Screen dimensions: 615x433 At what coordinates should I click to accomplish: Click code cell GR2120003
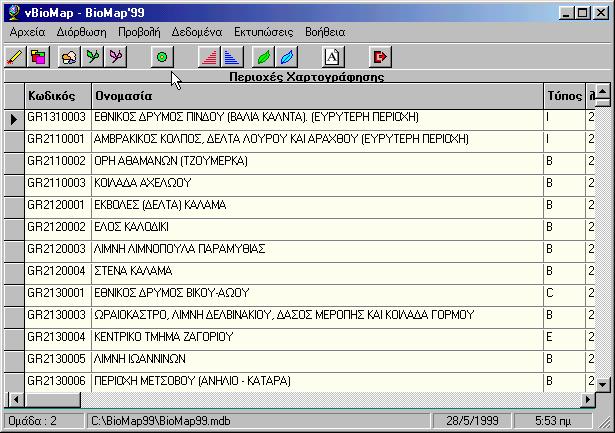(x=58, y=251)
